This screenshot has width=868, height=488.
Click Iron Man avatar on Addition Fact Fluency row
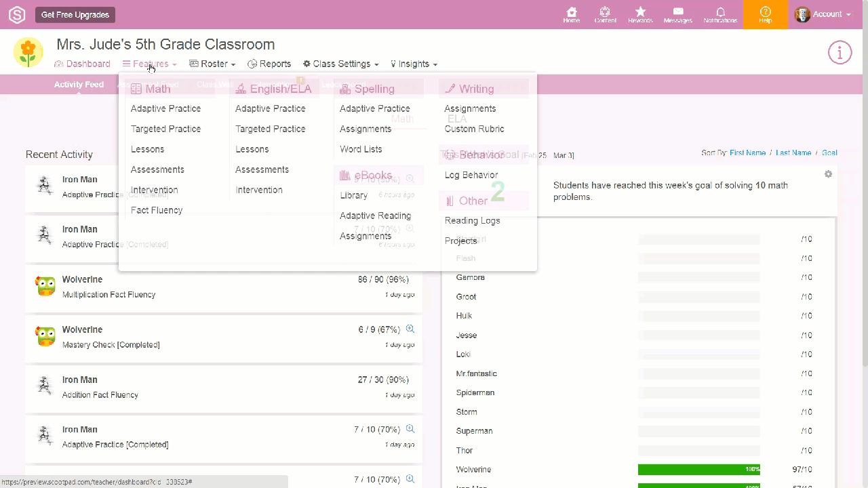[x=45, y=386]
